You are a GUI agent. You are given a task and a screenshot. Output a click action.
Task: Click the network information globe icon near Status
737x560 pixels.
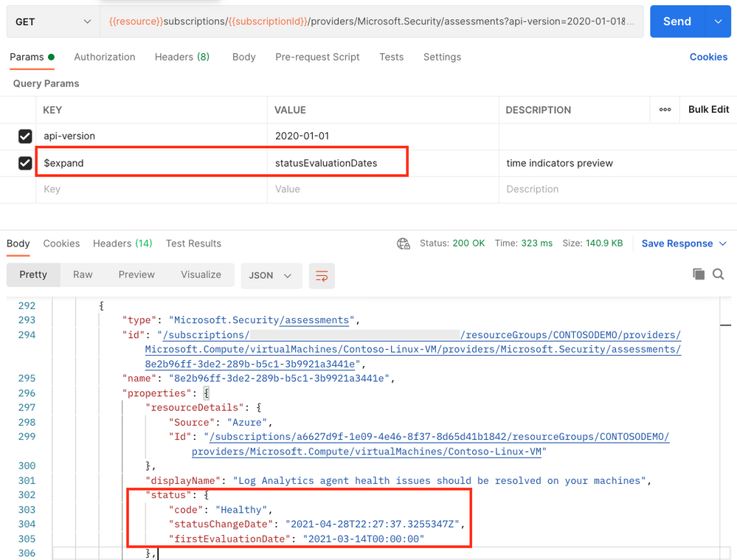(403, 243)
